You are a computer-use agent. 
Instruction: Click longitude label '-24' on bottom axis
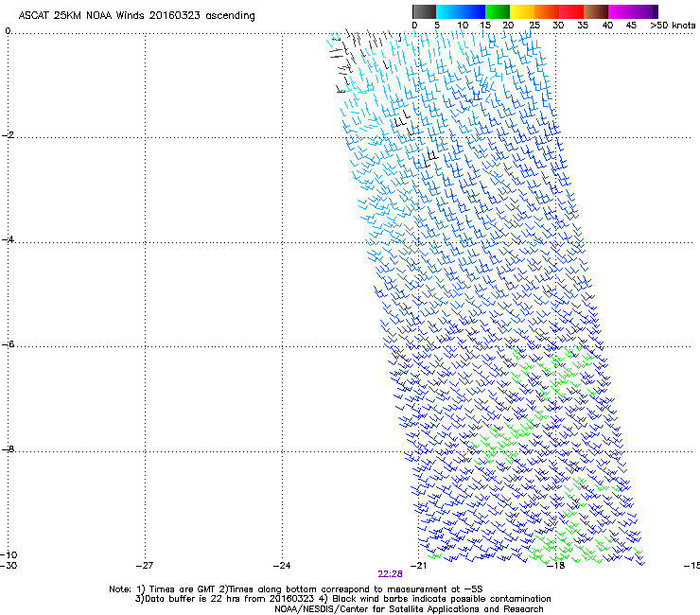click(282, 566)
